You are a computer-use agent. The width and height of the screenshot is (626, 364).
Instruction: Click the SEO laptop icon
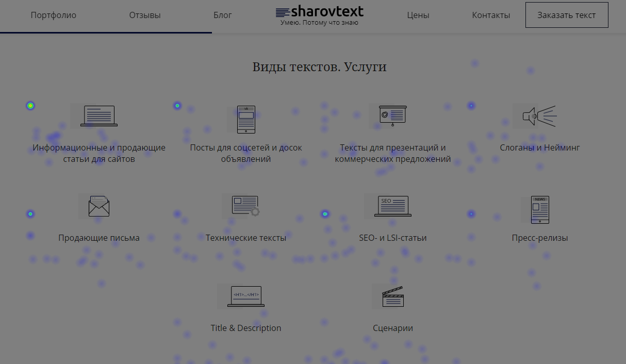(x=392, y=206)
